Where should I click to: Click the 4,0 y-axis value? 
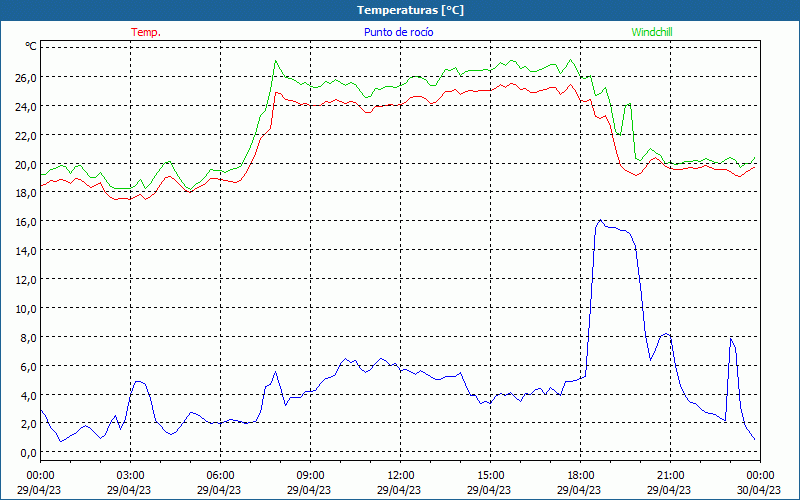point(29,395)
